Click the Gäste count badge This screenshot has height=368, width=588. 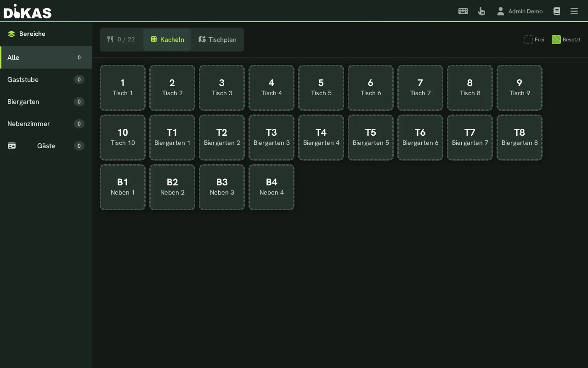tap(79, 146)
